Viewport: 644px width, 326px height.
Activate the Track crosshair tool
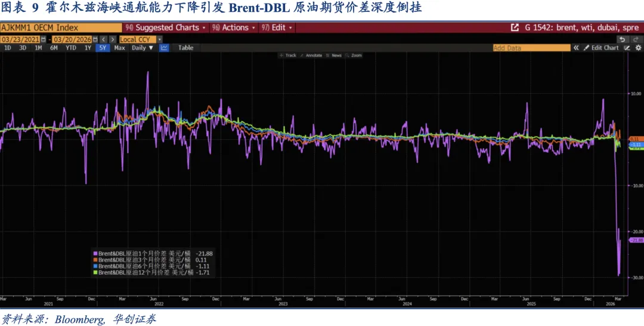pos(287,55)
